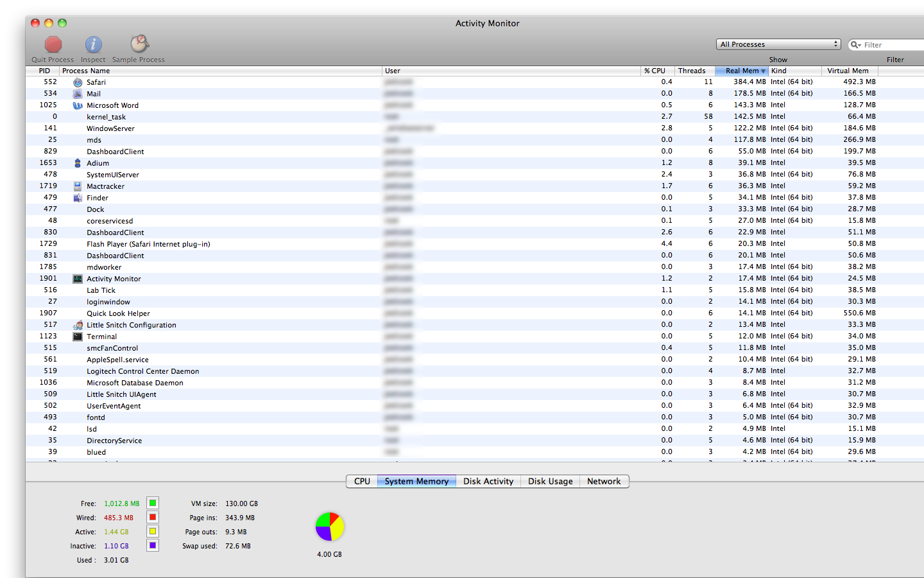
Task: Sort by Threads column header
Action: click(x=695, y=71)
